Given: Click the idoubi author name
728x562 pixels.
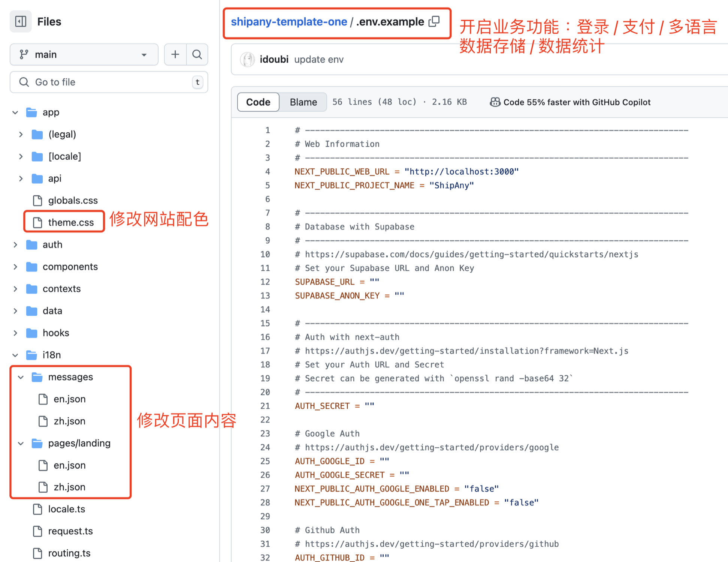Looking at the screenshot, I should pyautogui.click(x=274, y=59).
